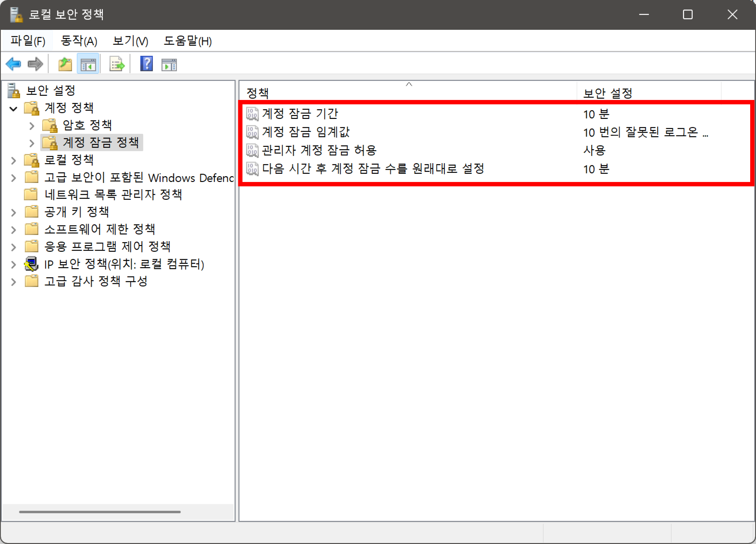This screenshot has height=544, width=756.
Task: Click the 계정 정책 folder icon
Action: coord(32,108)
